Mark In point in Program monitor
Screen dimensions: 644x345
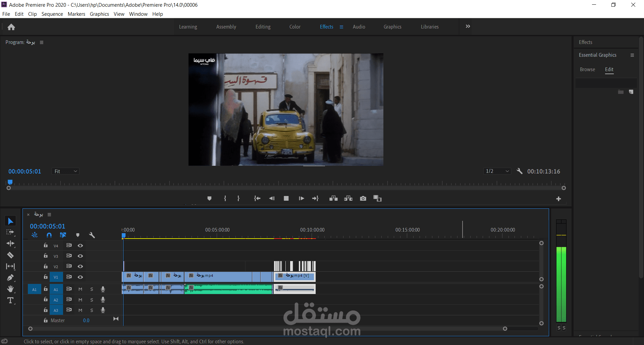point(225,198)
